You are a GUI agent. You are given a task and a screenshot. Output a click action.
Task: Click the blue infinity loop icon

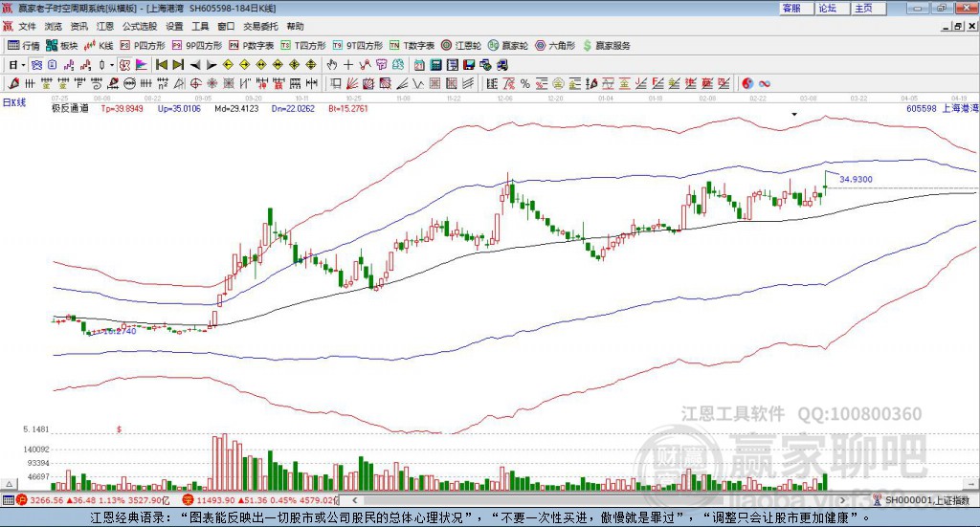pos(765,83)
